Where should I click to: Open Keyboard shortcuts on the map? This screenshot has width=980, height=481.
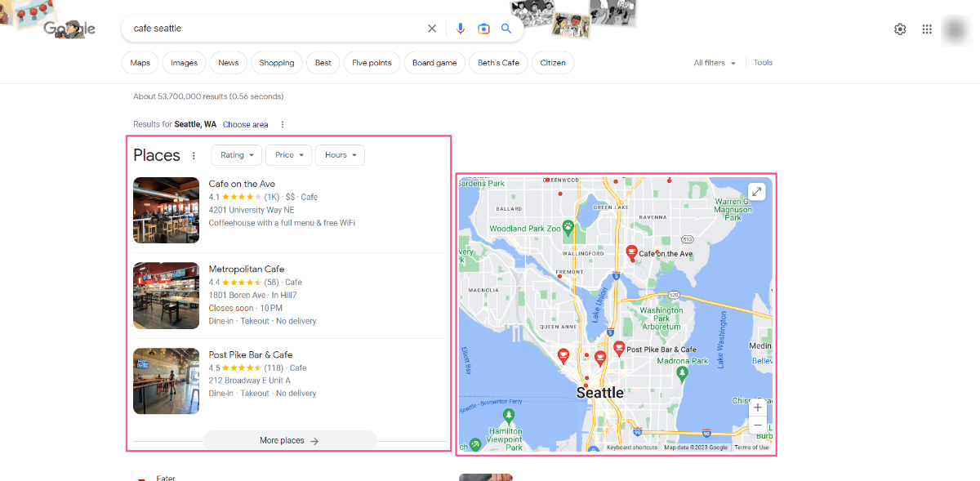click(x=632, y=448)
